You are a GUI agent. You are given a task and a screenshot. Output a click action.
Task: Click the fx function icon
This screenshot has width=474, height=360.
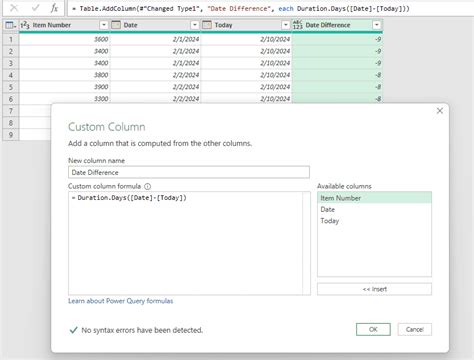(54, 8)
